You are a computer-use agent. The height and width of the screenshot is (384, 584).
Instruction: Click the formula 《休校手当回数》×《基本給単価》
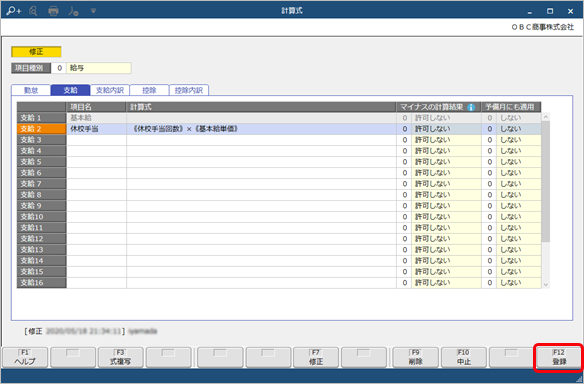(x=186, y=129)
